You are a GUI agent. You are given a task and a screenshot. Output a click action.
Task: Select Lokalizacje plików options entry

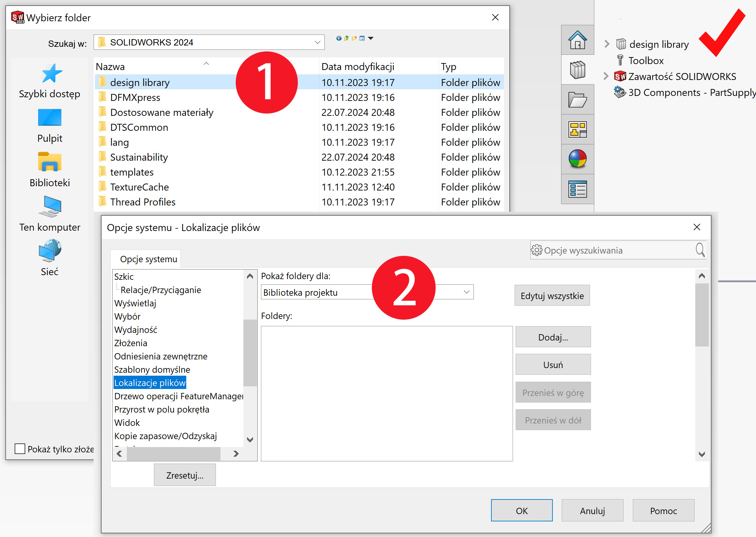[x=150, y=383]
